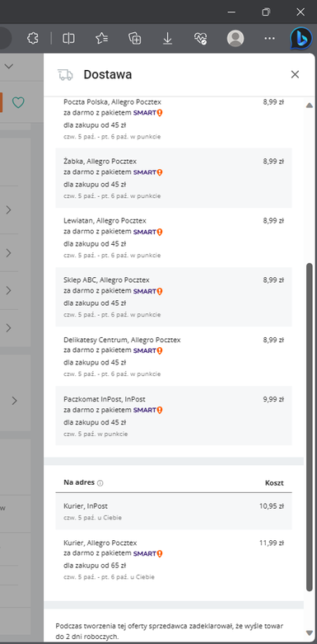
Task: Select Paczkomat InPost delivery row
Action: [174, 416]
